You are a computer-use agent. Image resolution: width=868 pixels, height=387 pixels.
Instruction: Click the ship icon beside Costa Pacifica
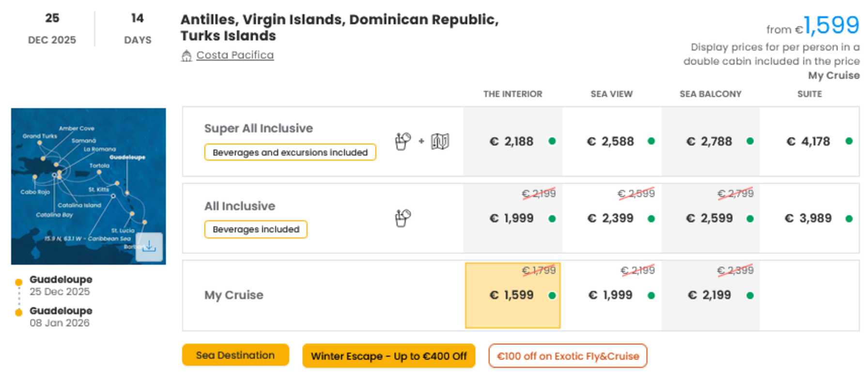coord(186,56)
